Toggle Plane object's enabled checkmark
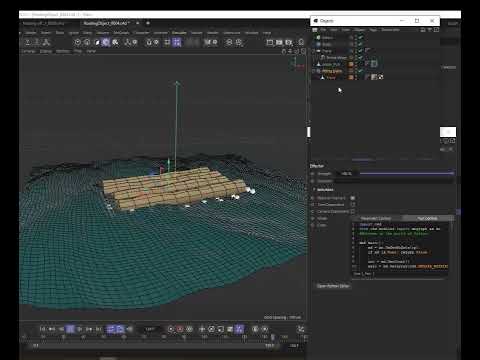 tap(360, 51)
